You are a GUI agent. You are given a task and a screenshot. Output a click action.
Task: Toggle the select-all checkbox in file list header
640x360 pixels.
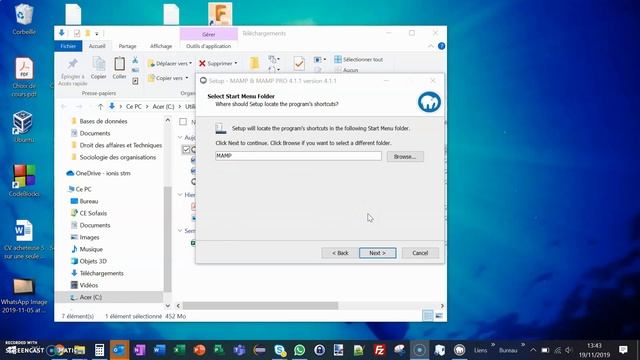(183, 122)
